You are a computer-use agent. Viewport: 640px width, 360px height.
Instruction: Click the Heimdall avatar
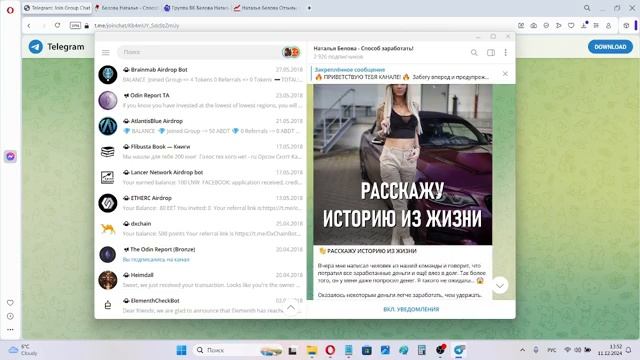point(108,280)
